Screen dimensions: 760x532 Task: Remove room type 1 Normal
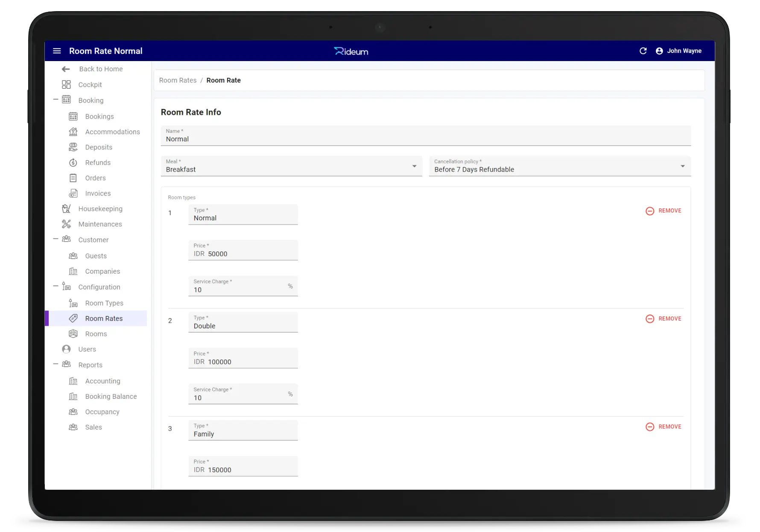[664, 211]
